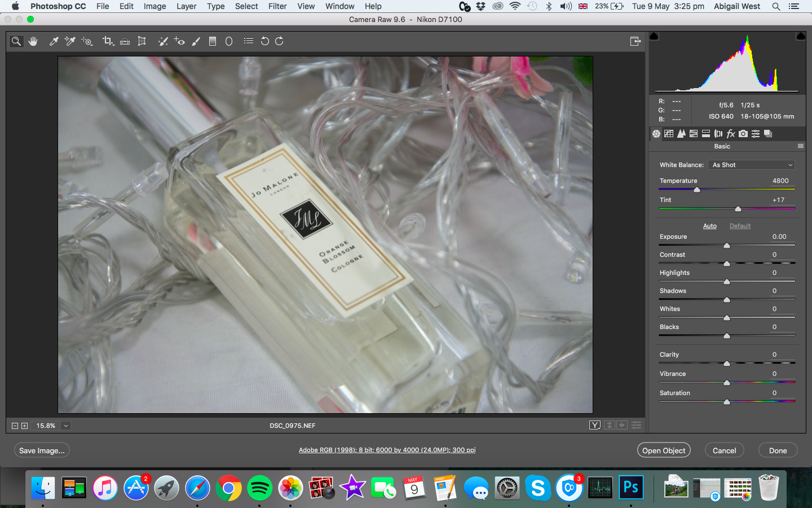Click the Open Object button
The image size is (812, 508).
[x=664, y=450]
